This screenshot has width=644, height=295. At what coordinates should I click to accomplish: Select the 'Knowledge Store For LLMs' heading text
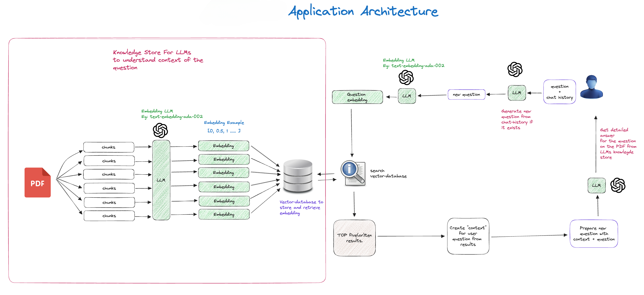coord(158,60)
